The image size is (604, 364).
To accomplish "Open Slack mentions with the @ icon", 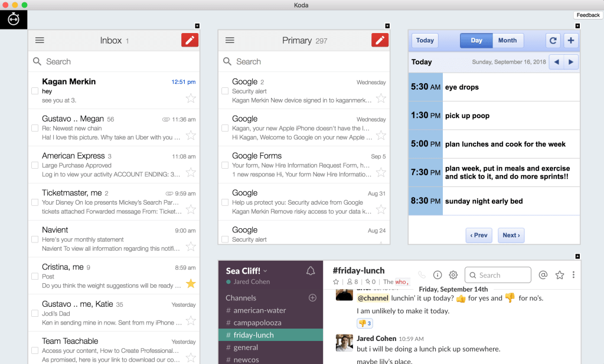I will [x=543, y=275].
